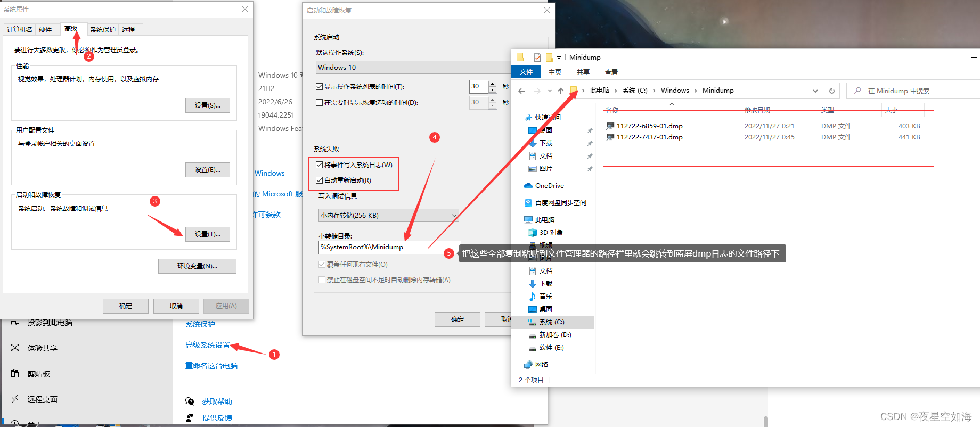Toggle 自动重新启动 checkbox
This screenshot has height=427, width=980.
coord(320,180)
